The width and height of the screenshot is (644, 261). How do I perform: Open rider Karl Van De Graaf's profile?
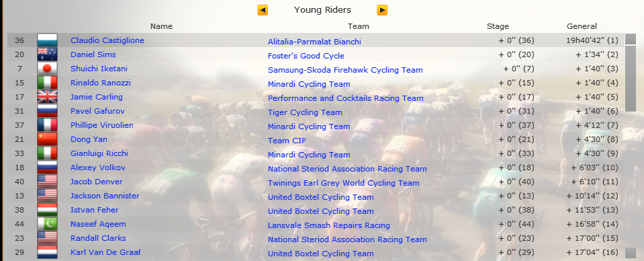tap(105, 252)
